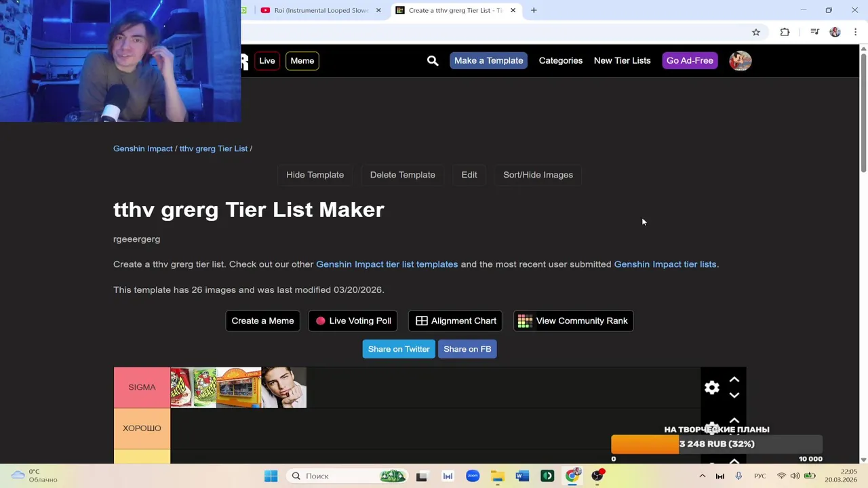
Task: Open the Live link in site header
Action: coord(267,61)
